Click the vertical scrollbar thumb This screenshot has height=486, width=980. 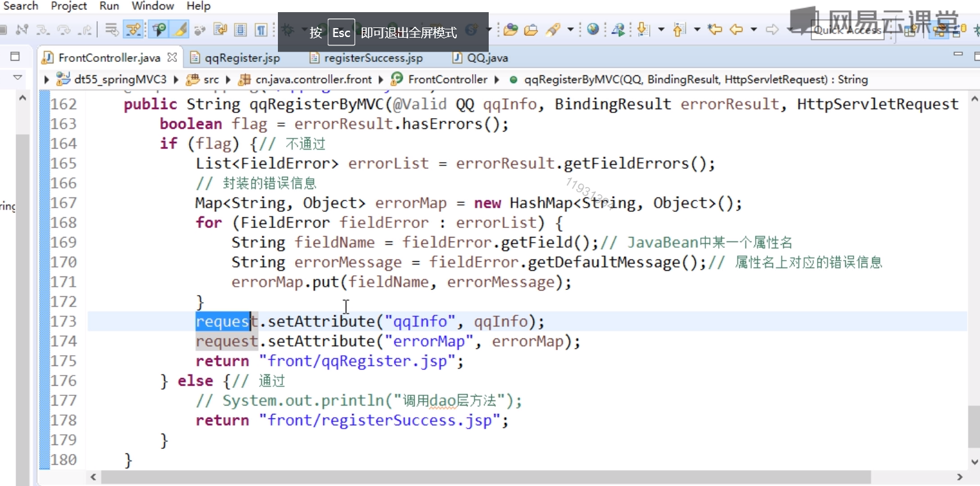974,428
